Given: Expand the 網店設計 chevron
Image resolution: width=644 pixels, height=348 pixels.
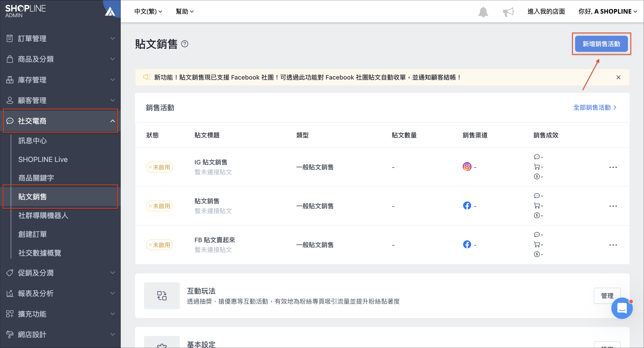Looking at the screenshot, I should (x=113, y=334).
